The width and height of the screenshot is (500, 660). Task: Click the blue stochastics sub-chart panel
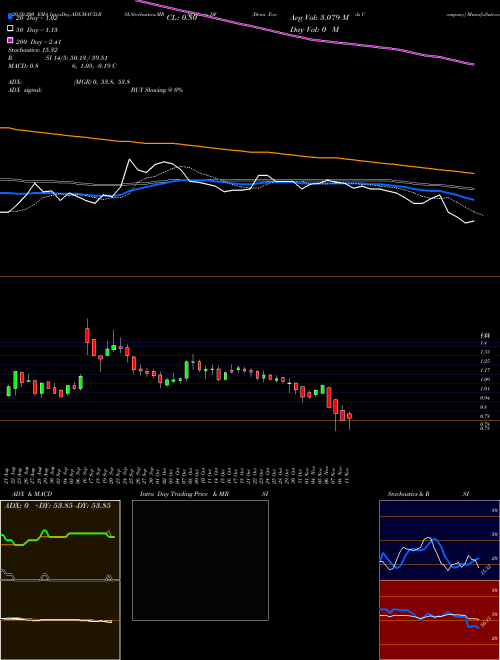point(439,540)
